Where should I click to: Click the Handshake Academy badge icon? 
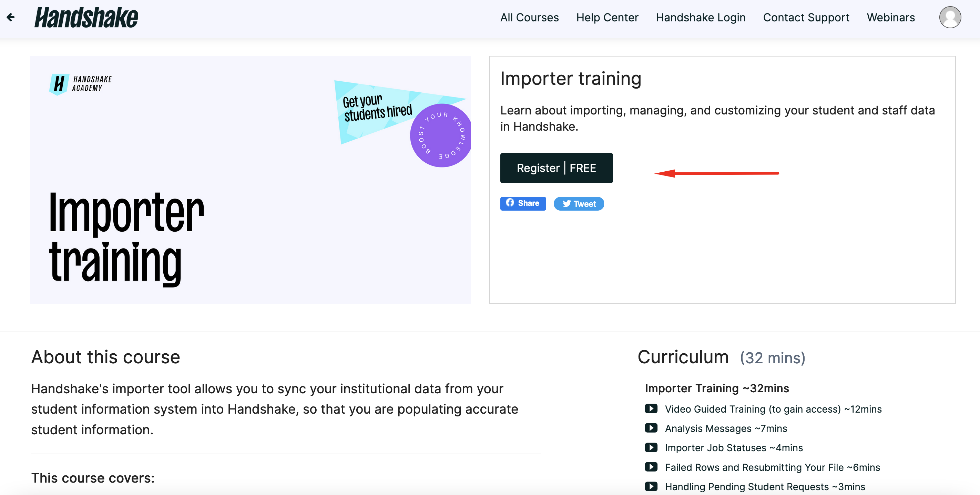click(59, 84)
